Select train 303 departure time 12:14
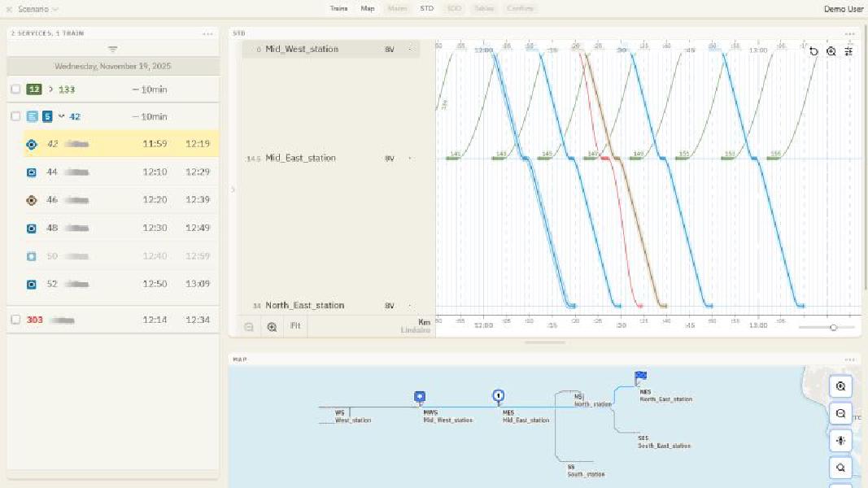The image size is (868, 488). (x=155, y=320)
